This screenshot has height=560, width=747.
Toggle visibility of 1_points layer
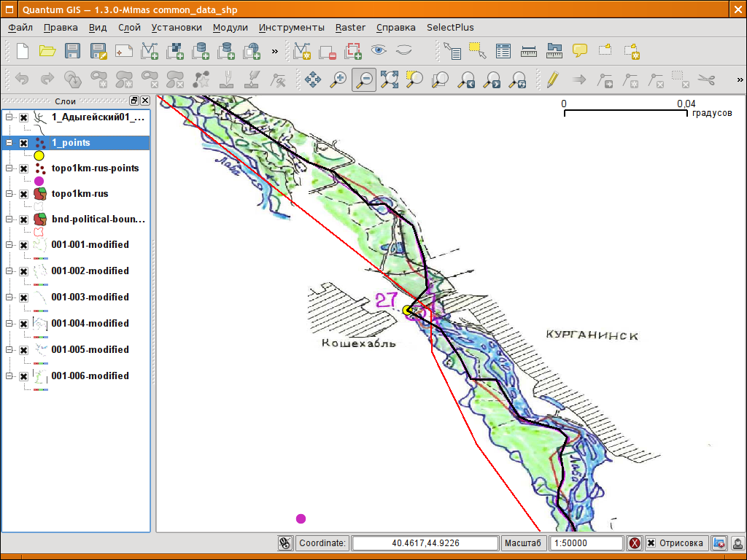point(23,143)
